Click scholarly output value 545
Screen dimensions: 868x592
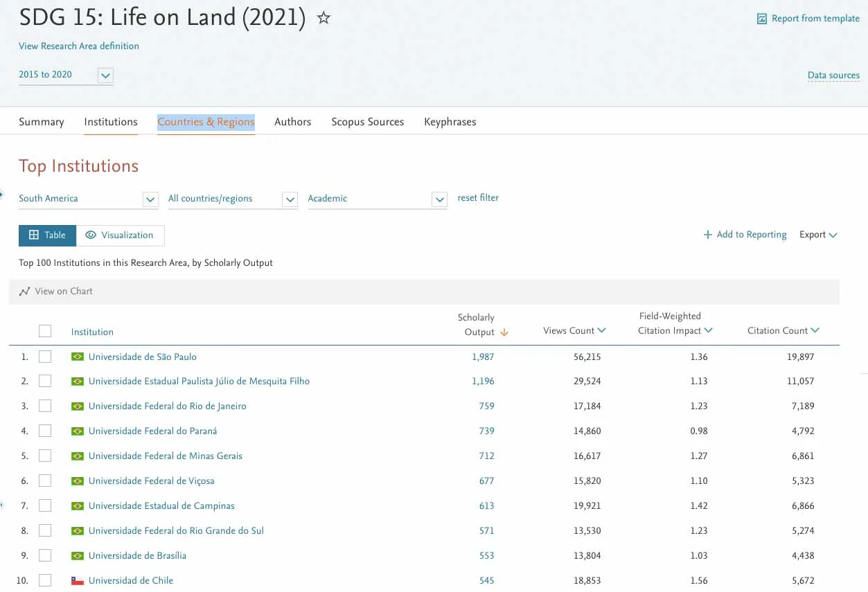[x=486, y=580]
